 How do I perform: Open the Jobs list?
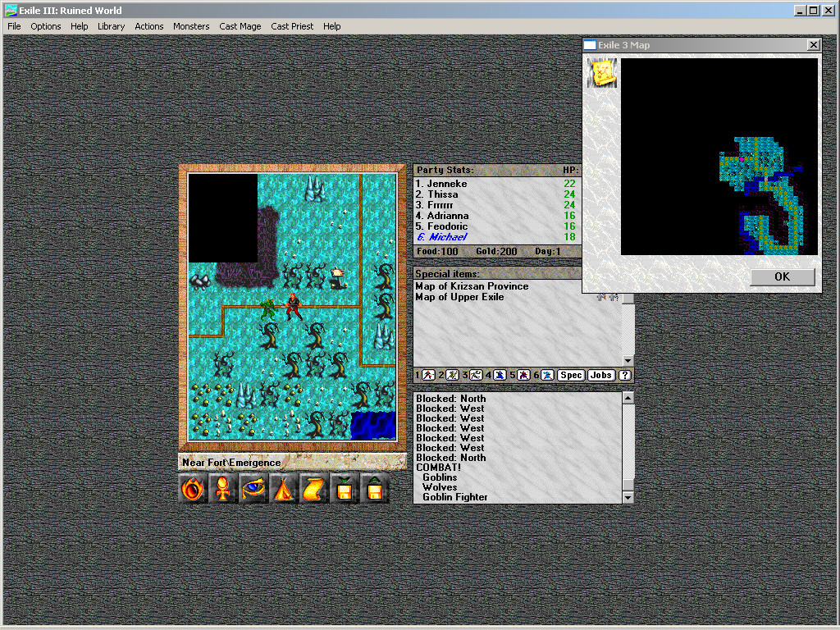click(x=600, y=375)
